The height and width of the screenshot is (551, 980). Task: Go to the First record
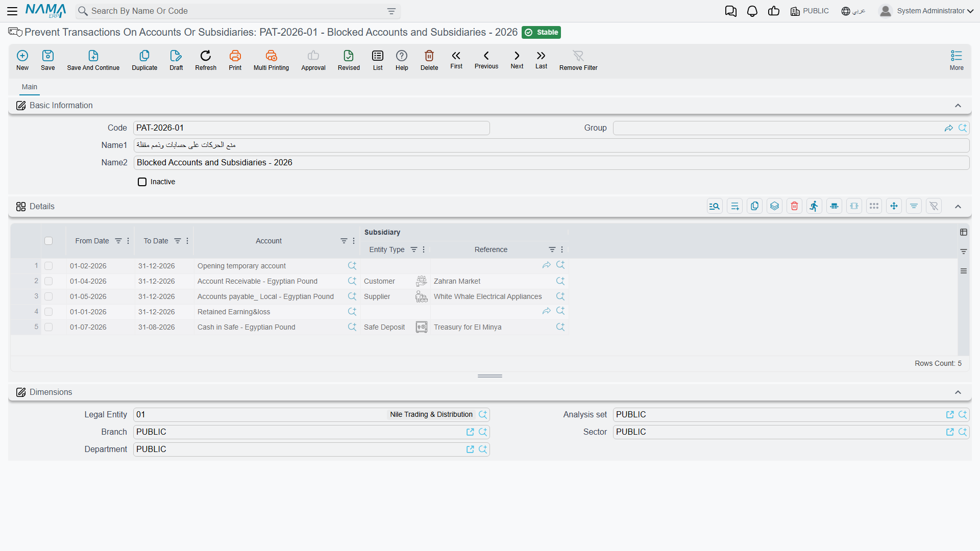coord(456,59)
